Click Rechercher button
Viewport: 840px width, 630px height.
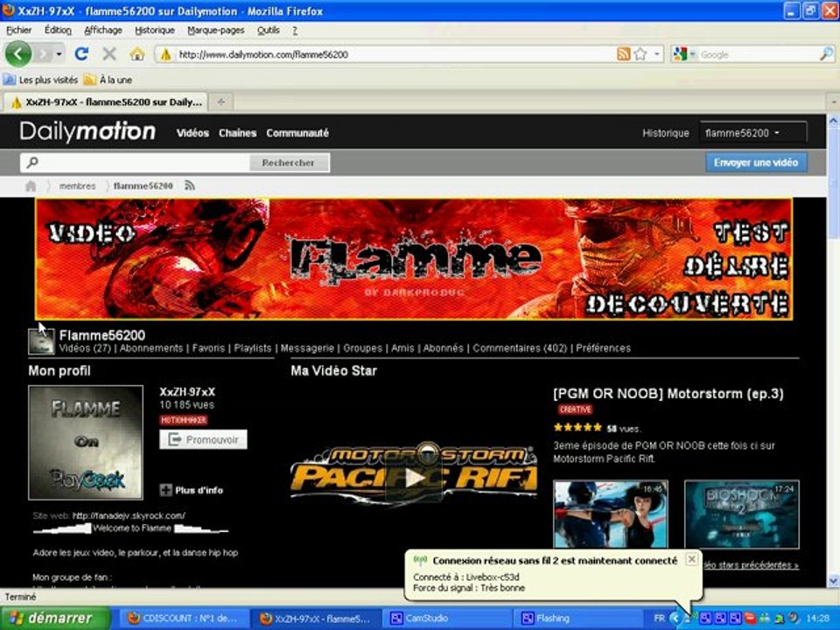(289, 163)
